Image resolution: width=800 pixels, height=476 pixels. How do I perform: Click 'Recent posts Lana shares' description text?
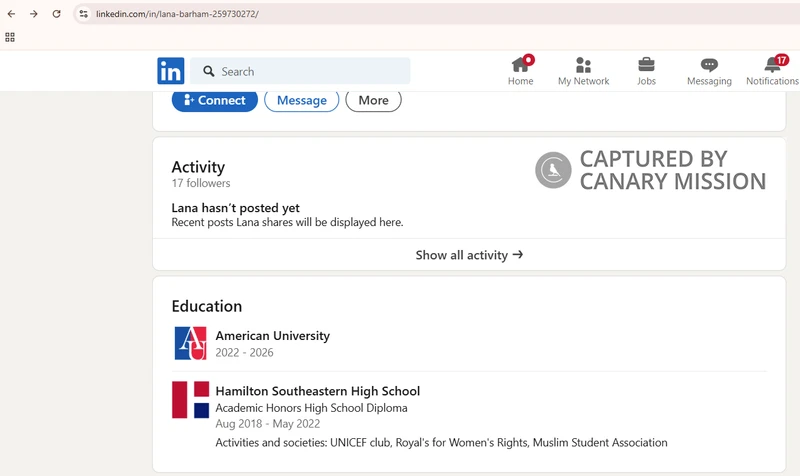pyautogui.click(x=287, y=222)
